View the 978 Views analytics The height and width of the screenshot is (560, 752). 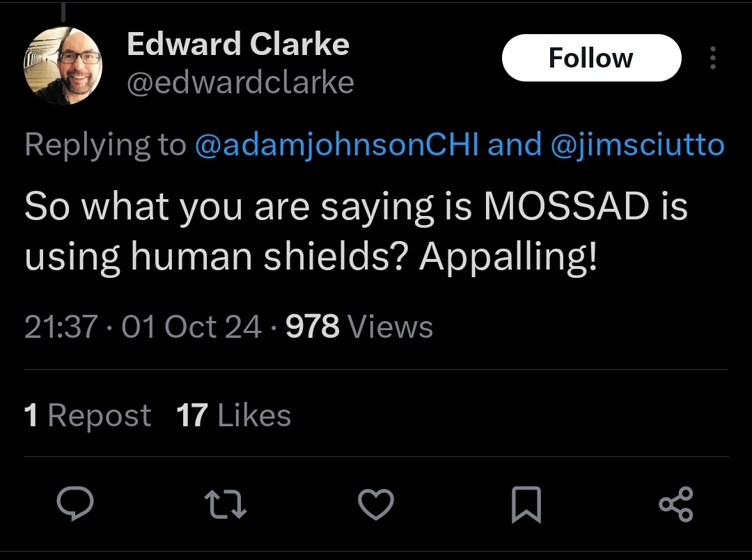[359, 326]
